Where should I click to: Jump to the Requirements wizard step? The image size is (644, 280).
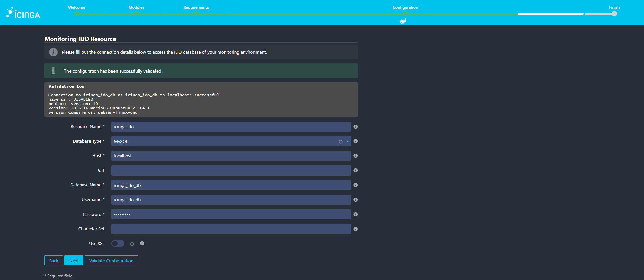[196, 14]
